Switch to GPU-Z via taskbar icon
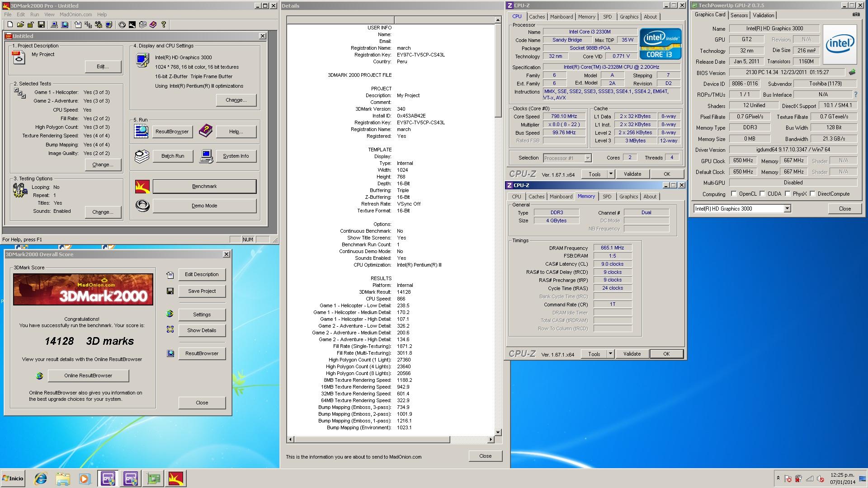Screen dimensions: 868x488 pyautogui.click(x=154, y=479)
